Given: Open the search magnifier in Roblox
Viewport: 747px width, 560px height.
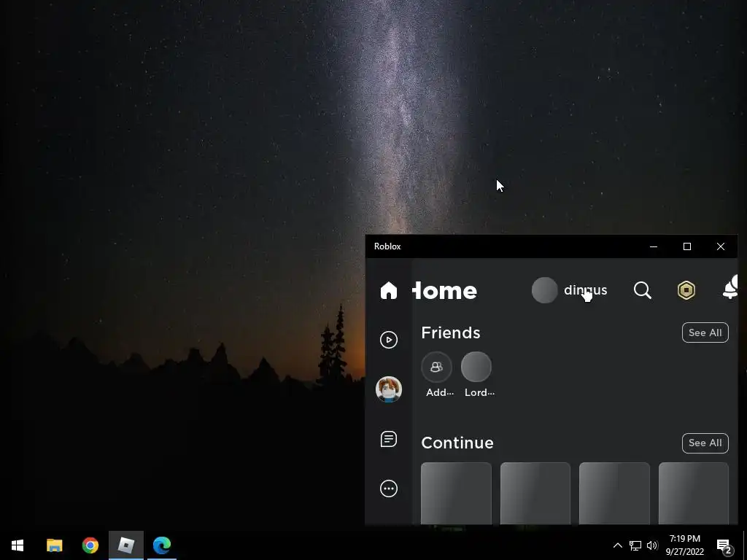Looking at the screenshot, I should point(642,290).
